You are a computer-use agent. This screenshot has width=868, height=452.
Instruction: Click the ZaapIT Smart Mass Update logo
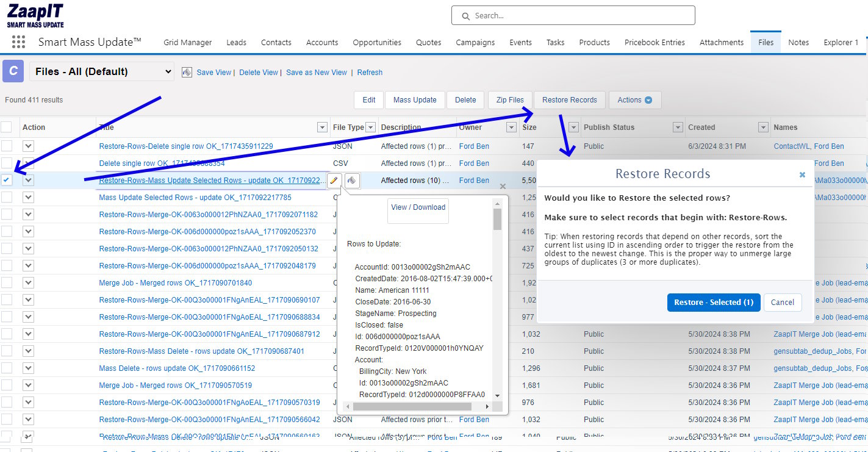tap(35, 13)
